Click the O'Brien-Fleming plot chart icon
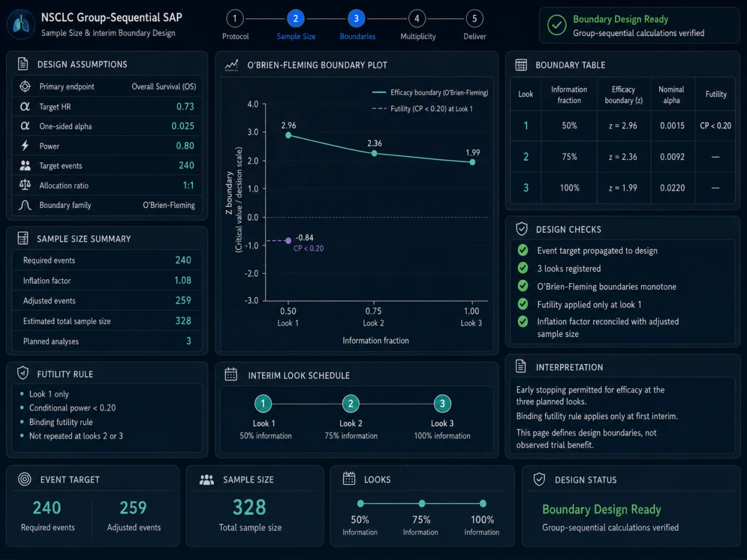 click(232, 65)
